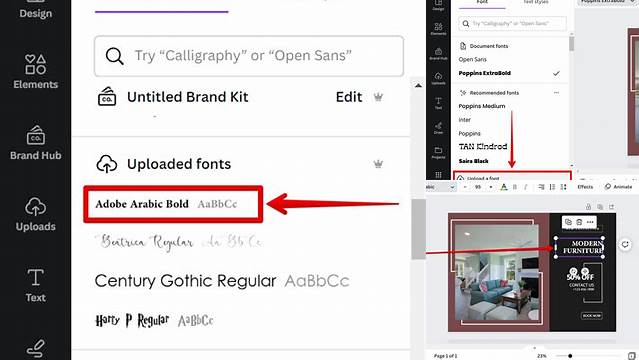Image resolution: width=639 pixels, height=360 pixels.
Task: Click the Uploaded fonts cloud icon
Action: click(107, 164)
